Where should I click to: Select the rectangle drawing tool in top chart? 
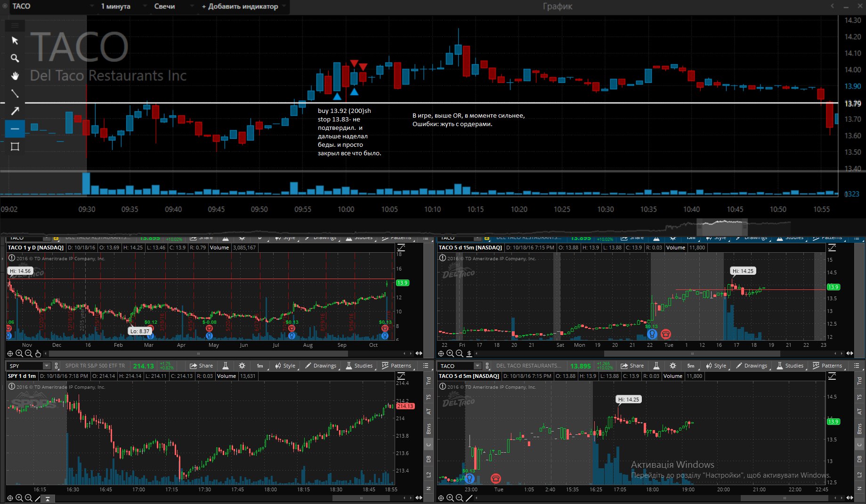click(x=15, y=146)
